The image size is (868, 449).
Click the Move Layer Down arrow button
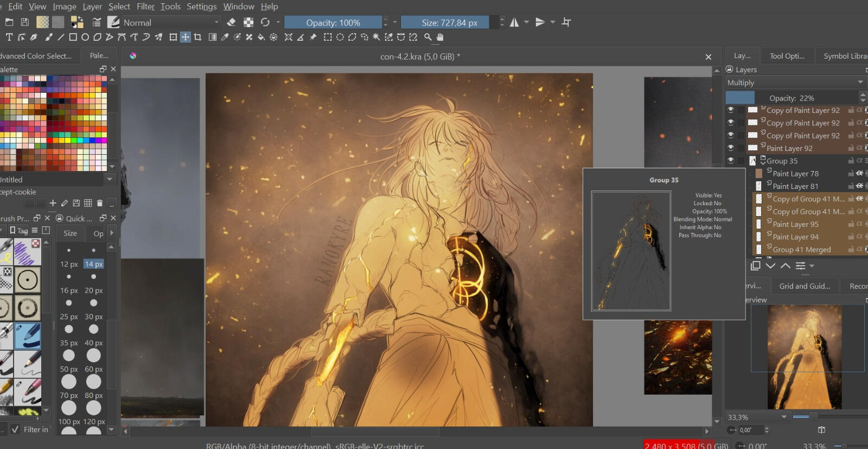point(770,265)
